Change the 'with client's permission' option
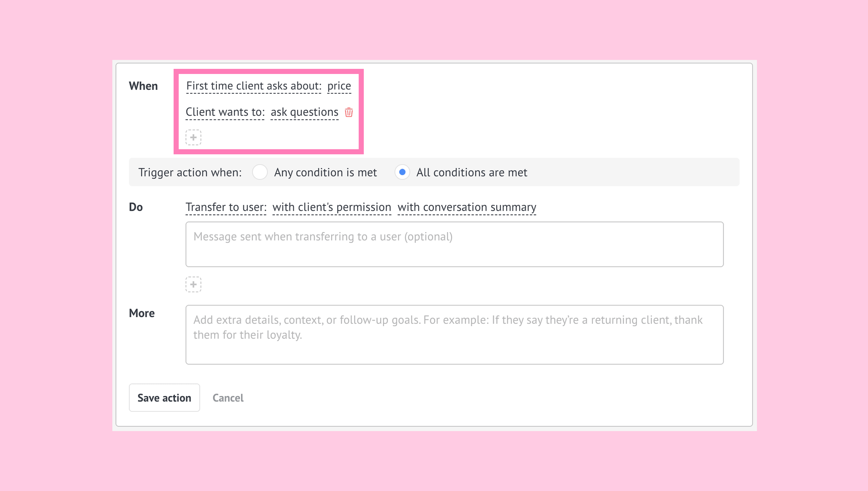This screenshot has width=868, height=491. coord(332,207)
